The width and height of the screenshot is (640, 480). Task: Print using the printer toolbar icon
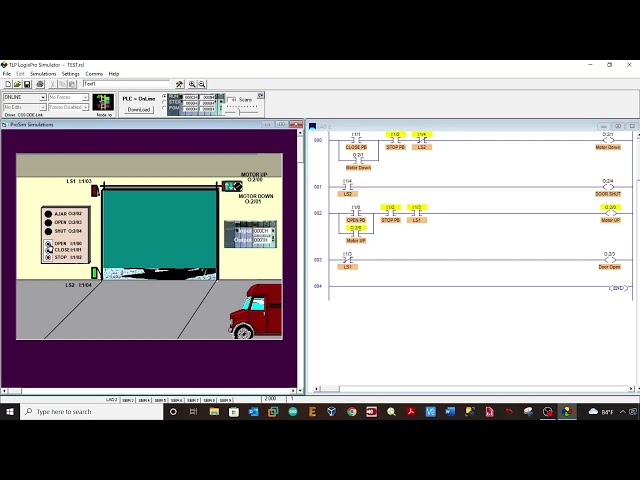[40, 84]
